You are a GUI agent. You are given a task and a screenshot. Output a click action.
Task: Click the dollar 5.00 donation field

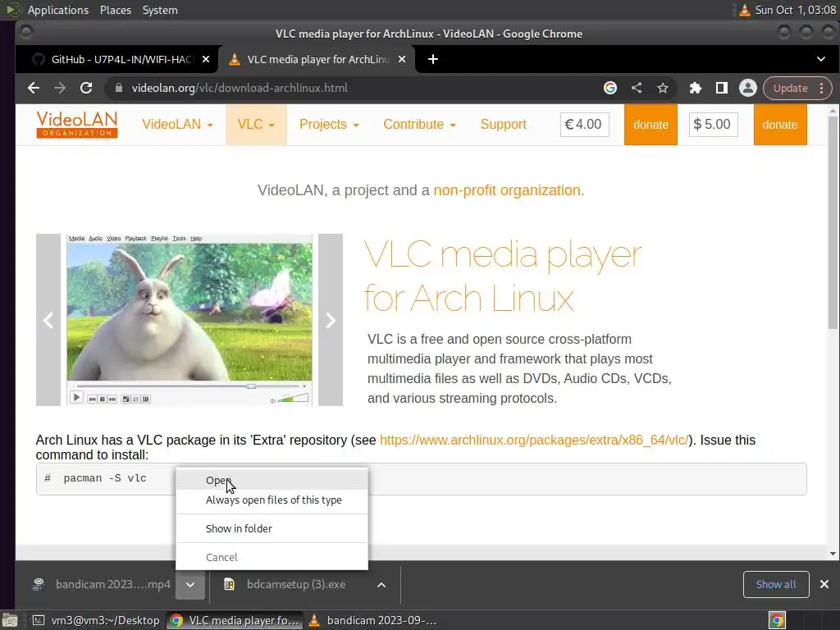point(713,125)
